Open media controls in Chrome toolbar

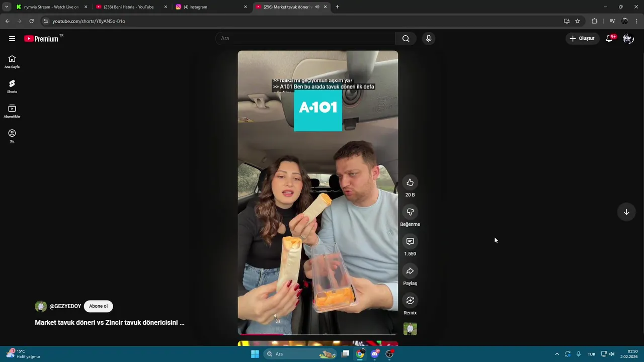(612, 21)
